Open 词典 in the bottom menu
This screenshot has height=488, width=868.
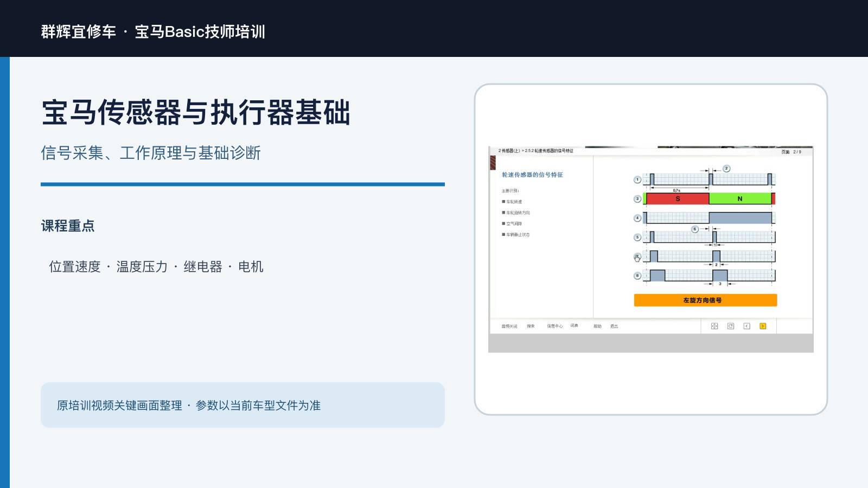574,326
